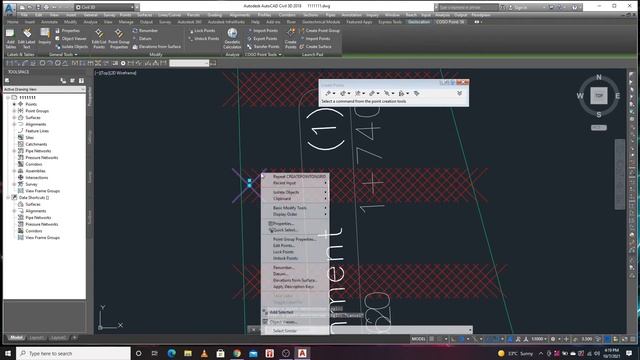Click Transfer Points in the ribbon
The image size is (640, 360).
click(263, 47)
